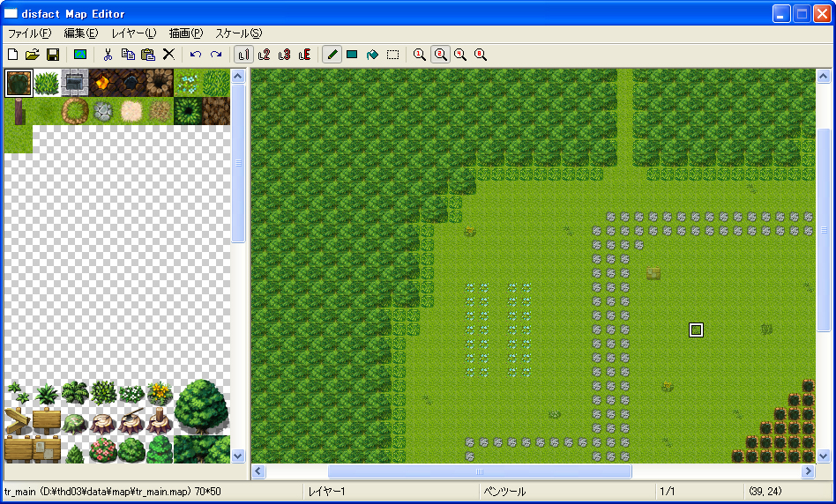Viewport: 836px width, 504px height.
Task: Switch to layer L2 toggle
Action: coord(264,55)
